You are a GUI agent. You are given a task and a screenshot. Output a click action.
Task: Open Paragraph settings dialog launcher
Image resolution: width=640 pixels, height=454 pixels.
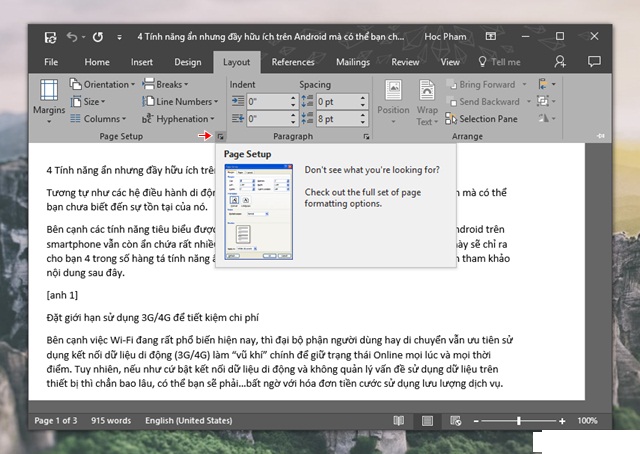tap(367, 135)
